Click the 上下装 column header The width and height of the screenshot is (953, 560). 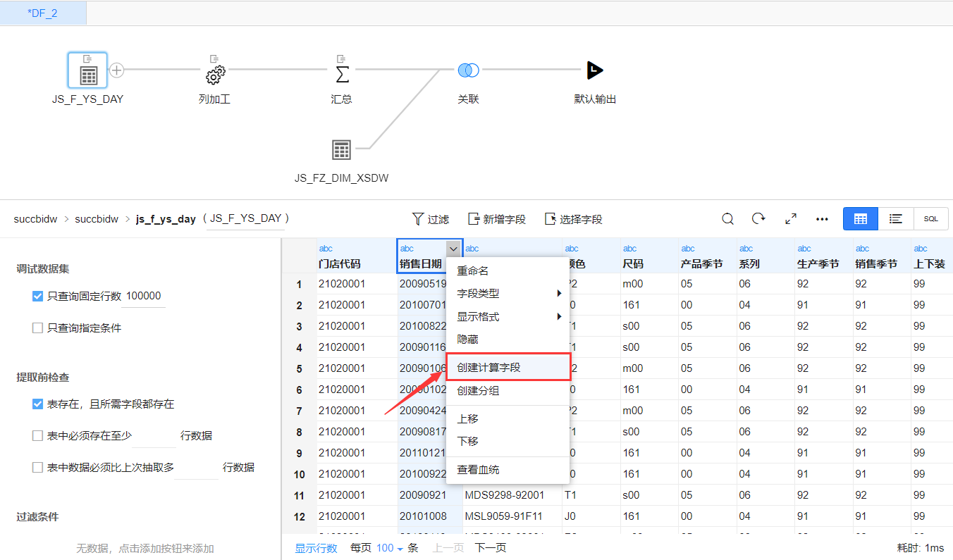click(x=932, y=256)
